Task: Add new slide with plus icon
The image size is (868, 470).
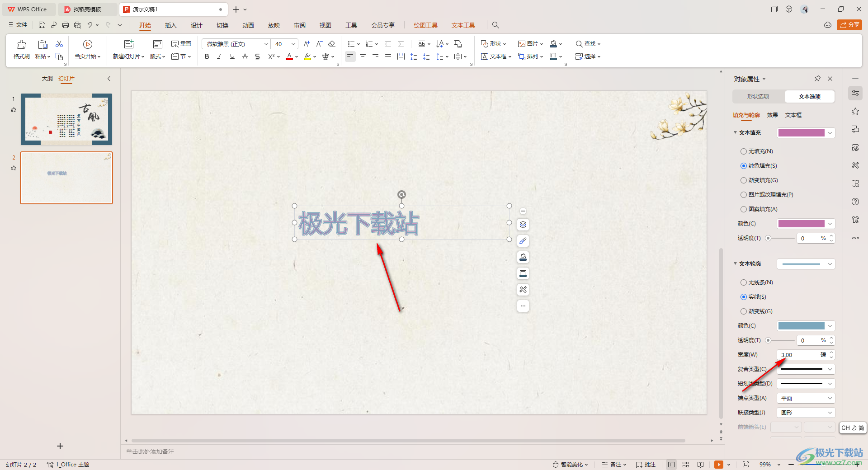Action: click(x=60, y=446)
